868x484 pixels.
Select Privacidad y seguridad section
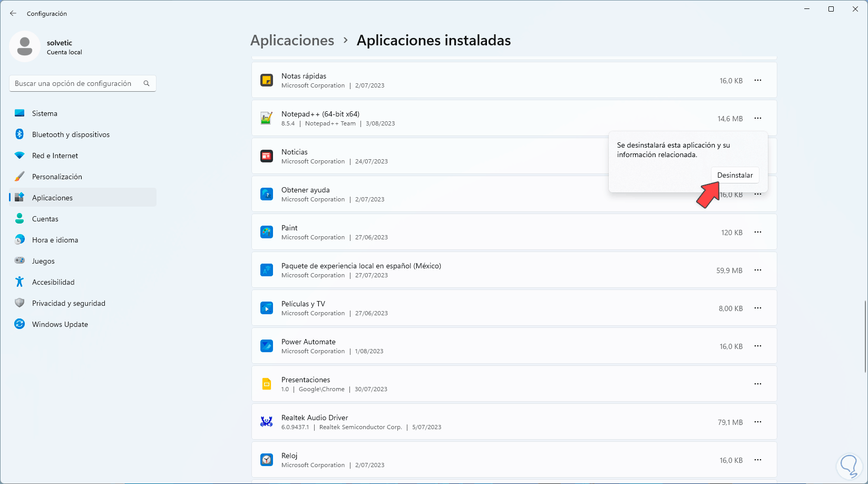(x=69, y=303)
